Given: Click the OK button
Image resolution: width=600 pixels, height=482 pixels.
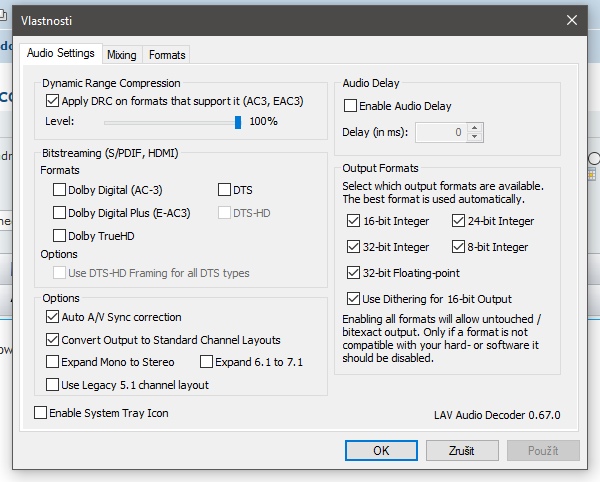Looking at the screenshot, I should point(381,450).
